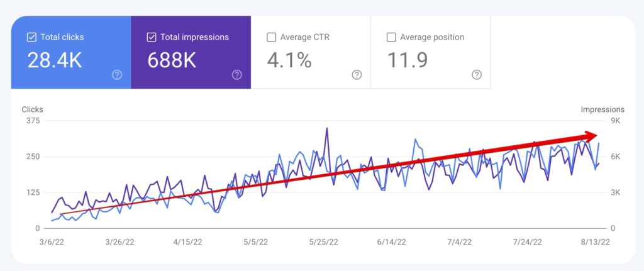Uncheck the Total clicks checkbox

[31, 37]
